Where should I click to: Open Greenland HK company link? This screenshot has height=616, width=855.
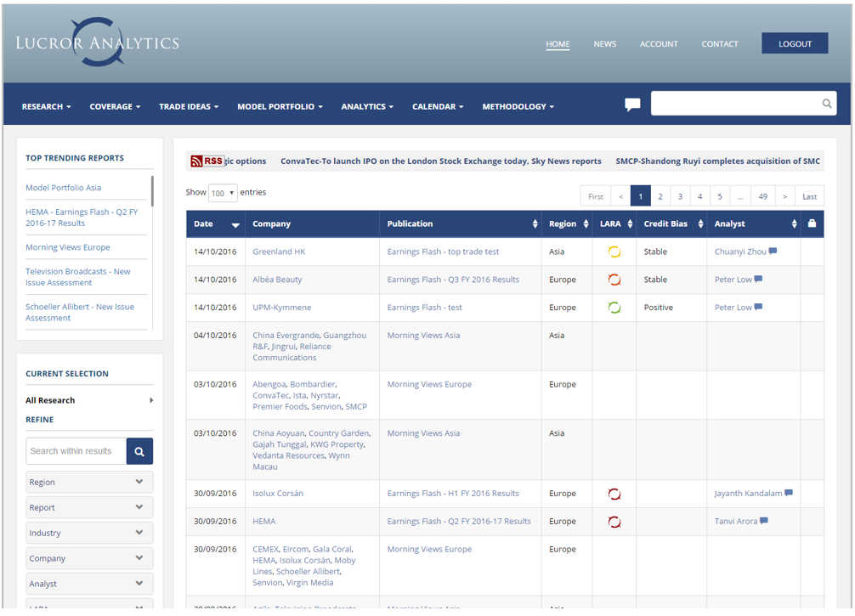pos(279,251)
